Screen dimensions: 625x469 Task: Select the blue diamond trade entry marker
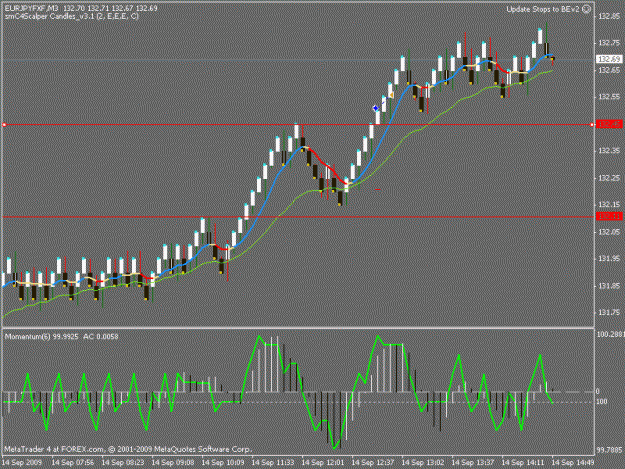tap(375, 108)
